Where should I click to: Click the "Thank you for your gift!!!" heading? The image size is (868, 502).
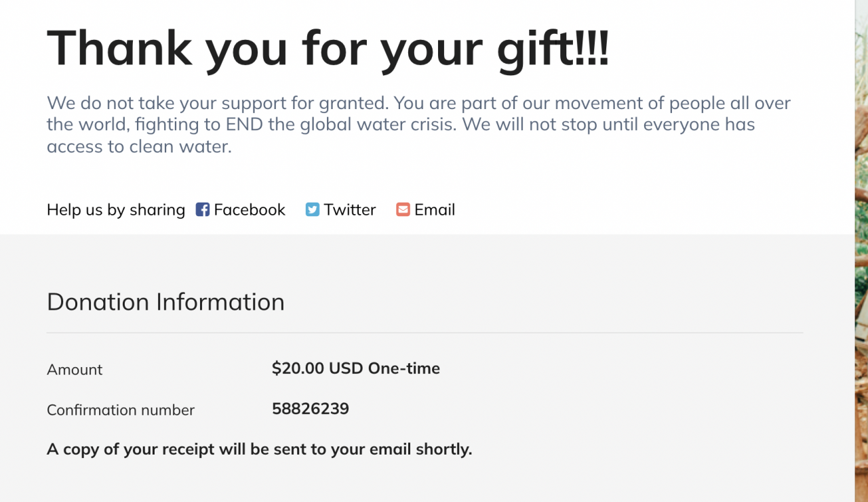coord(328,49)
